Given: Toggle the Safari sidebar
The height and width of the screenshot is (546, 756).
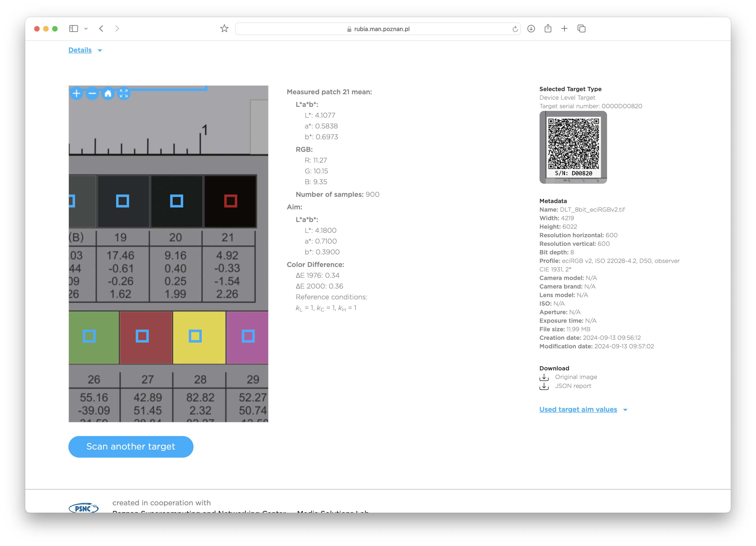Looking at the screenshot, I should click(73, 29).
